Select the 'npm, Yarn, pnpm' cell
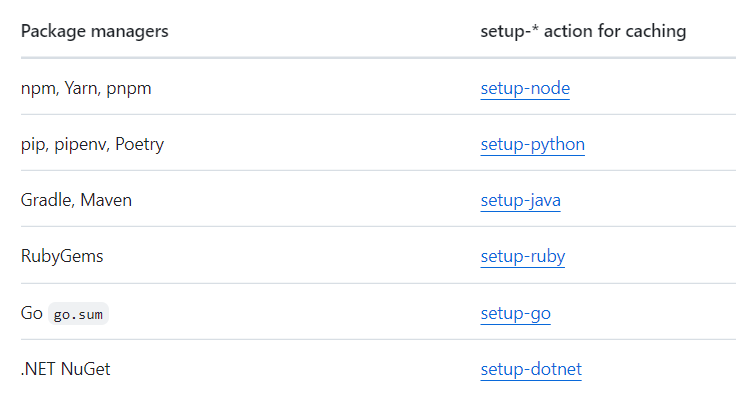 [86, 88]
